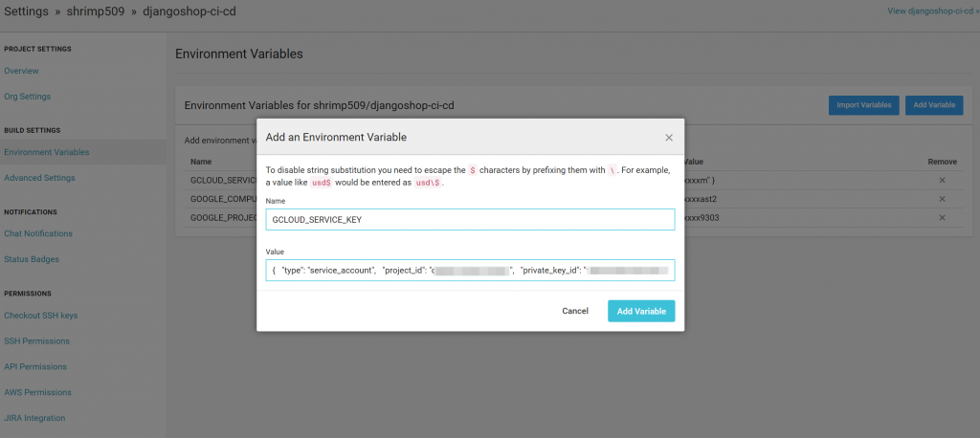
Task: Click the Name input field
Action: coord(470,220)
